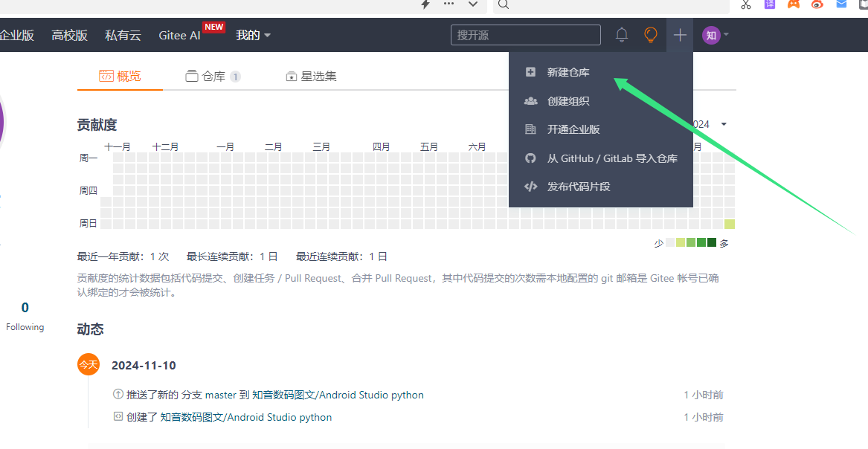Click the red NEW badge
This screenshot has height=449, width=868.
[x=213, y=27]
